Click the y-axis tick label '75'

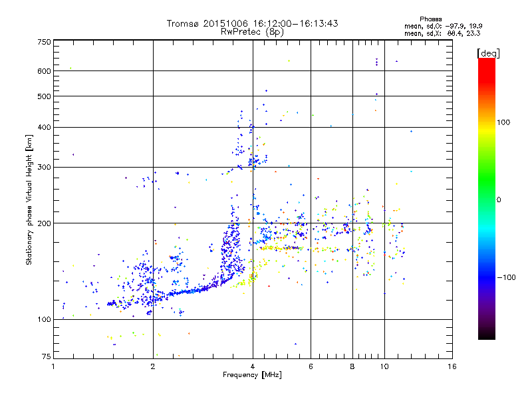click(47, 356)
